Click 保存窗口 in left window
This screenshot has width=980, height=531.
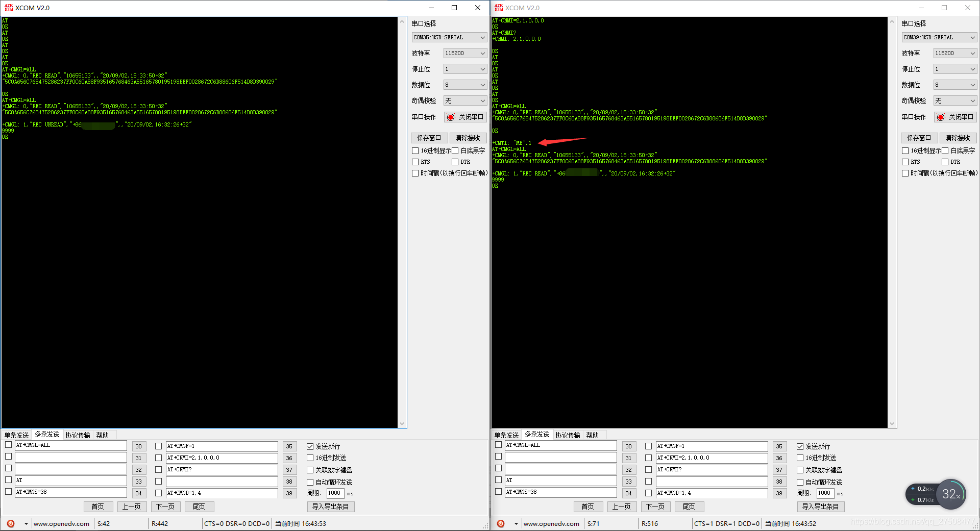point(429,138)
